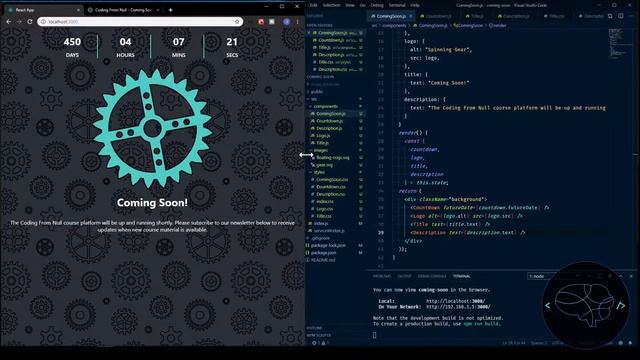Switch to the Title.css editor tab
Image resolution: width=640 pixels, height=360 pixels.
(556, 16)
